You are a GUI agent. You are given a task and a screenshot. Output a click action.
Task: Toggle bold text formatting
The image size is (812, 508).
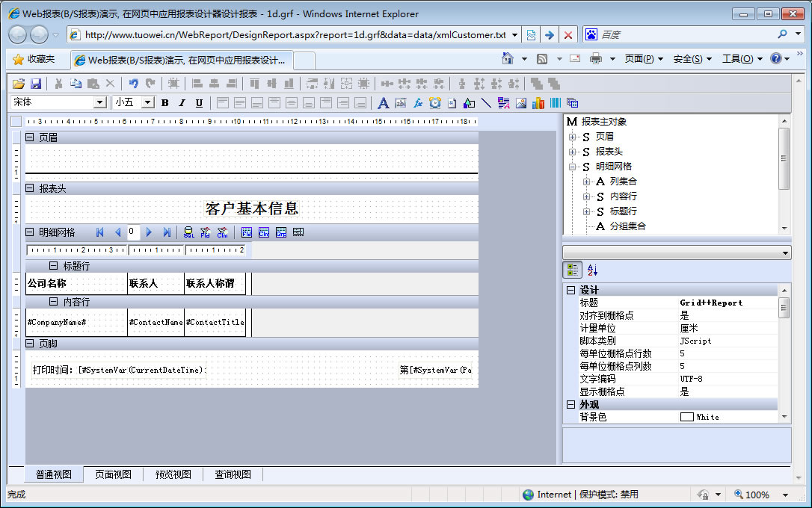click(164, 103)
